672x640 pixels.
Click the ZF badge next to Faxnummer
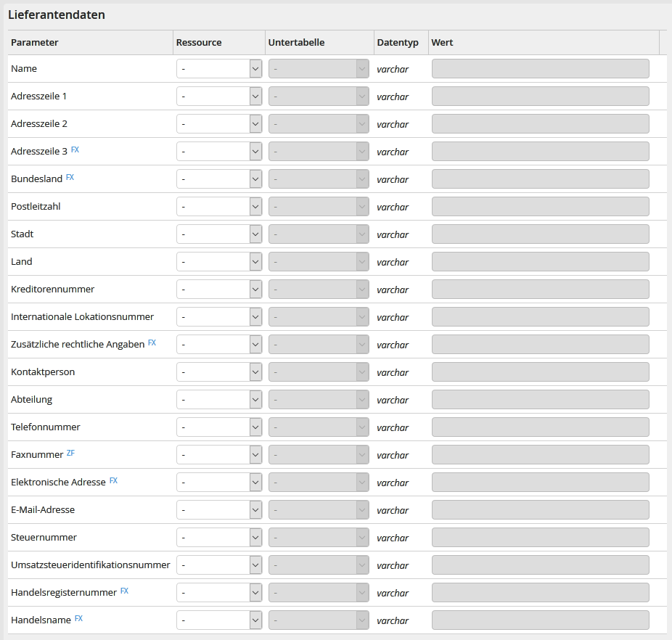tap(70, 454)
